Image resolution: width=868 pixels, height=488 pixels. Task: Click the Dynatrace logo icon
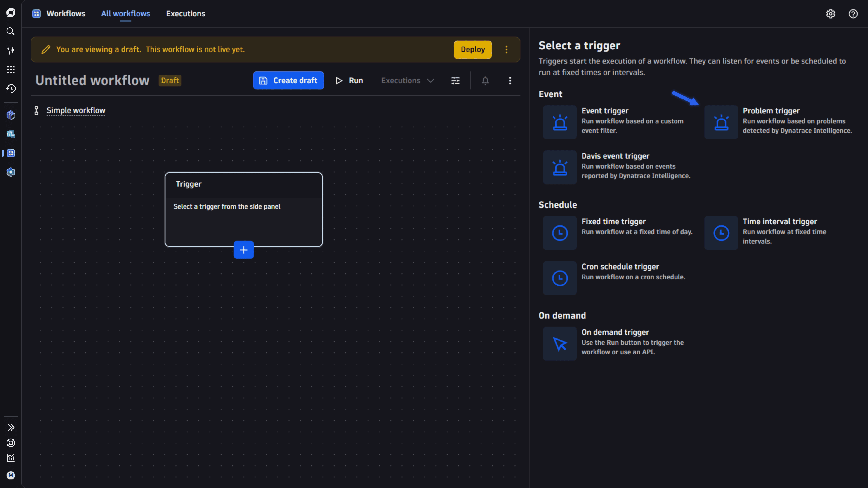11,13
